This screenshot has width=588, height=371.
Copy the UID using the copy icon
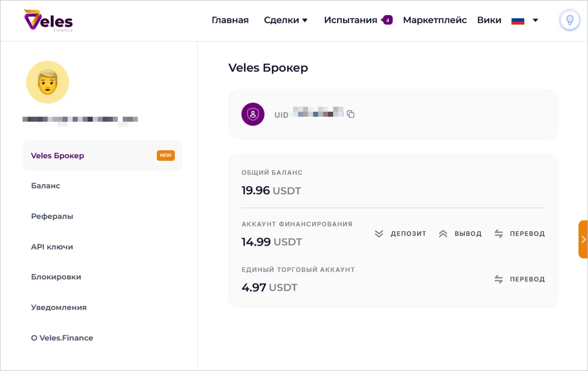point(350,114)
